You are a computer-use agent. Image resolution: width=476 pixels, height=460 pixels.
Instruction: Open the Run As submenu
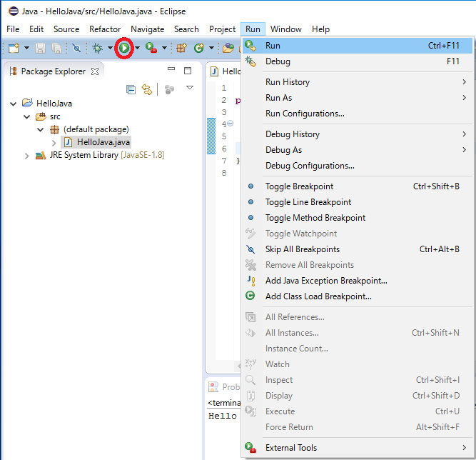click(358, 98)
